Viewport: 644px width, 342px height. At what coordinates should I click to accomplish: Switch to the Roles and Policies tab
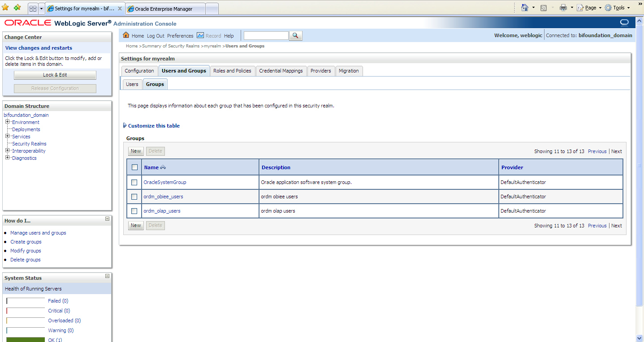click(232, 71)
